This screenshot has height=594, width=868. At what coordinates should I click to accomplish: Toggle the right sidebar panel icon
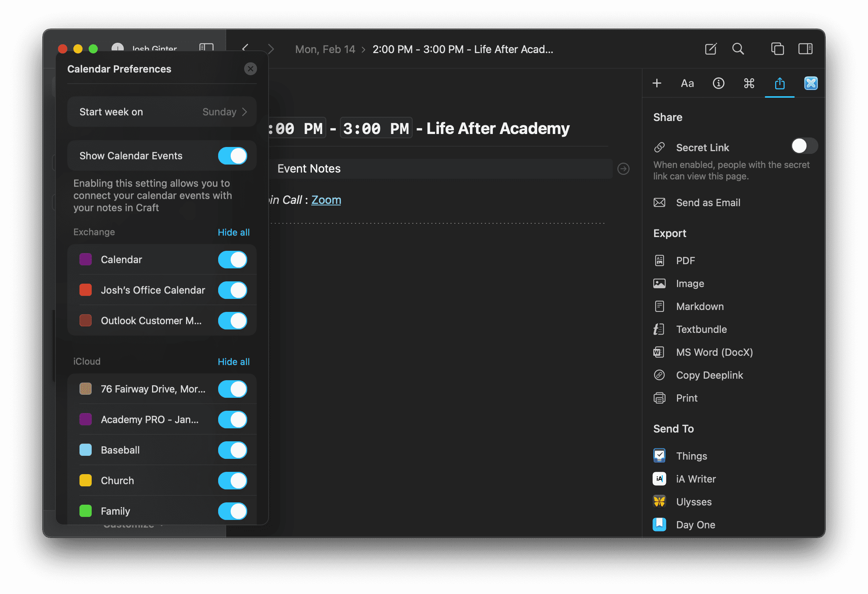(805, 49)
